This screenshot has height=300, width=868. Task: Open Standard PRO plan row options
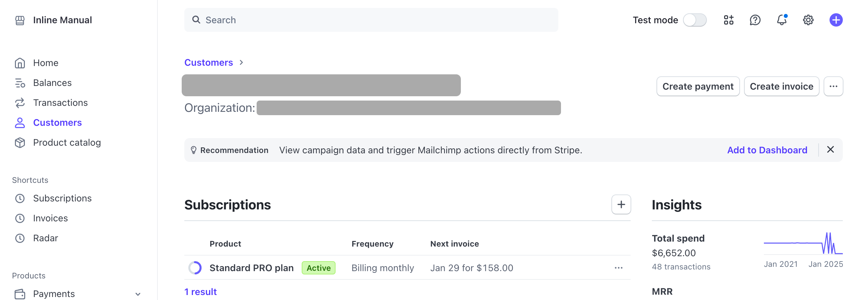618,268
